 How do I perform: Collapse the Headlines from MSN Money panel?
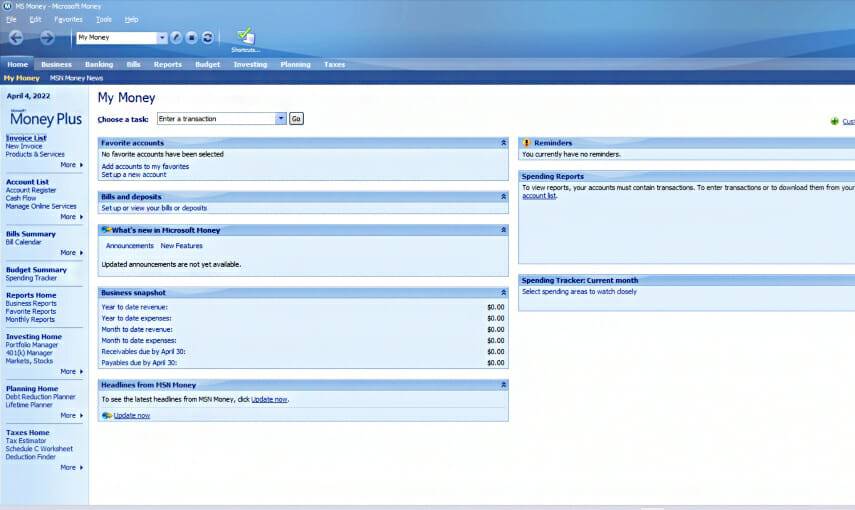click(x=503, y=385)
